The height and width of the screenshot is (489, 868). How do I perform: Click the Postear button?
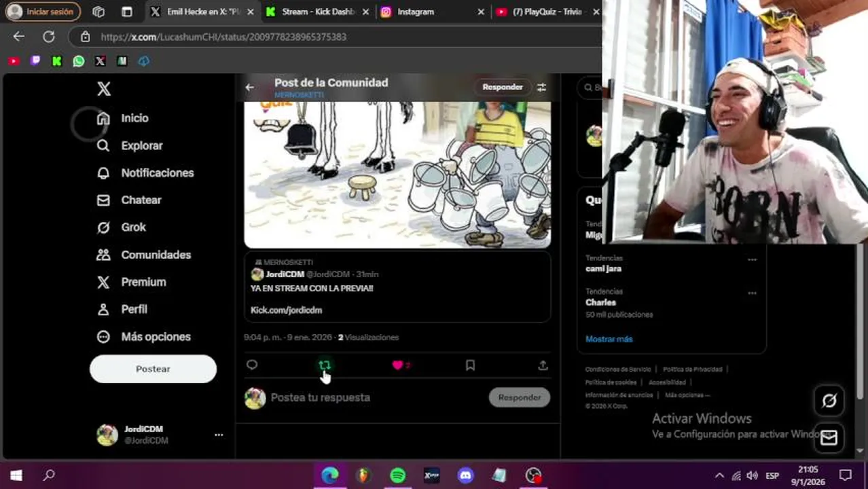coord(153,369)
